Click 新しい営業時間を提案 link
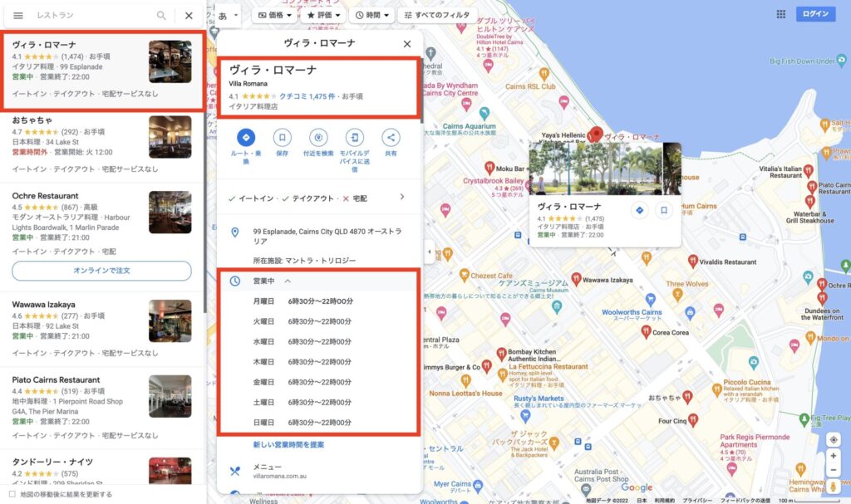This screenshot has width=851, height=504. click(x=288, y=445)
